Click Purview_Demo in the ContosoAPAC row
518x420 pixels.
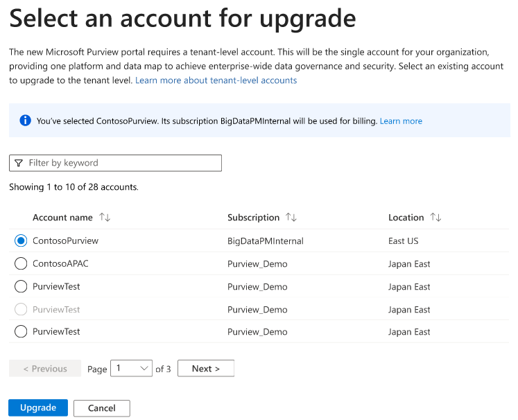[257, 264]
